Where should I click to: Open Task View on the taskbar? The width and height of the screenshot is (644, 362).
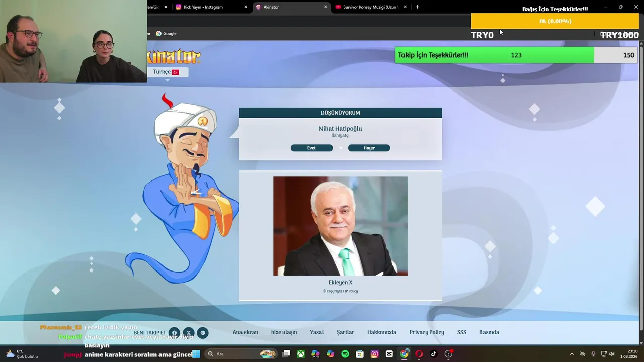286,354
